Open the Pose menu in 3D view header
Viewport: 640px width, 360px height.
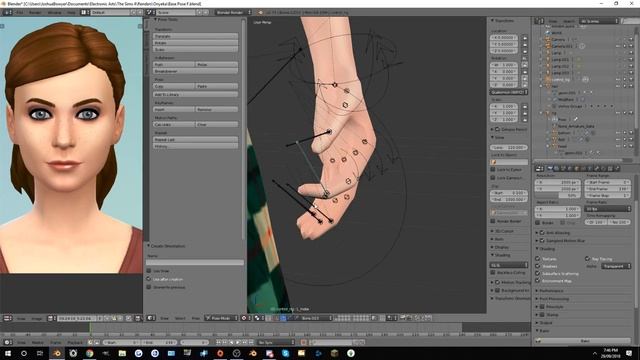pos(196,318)
